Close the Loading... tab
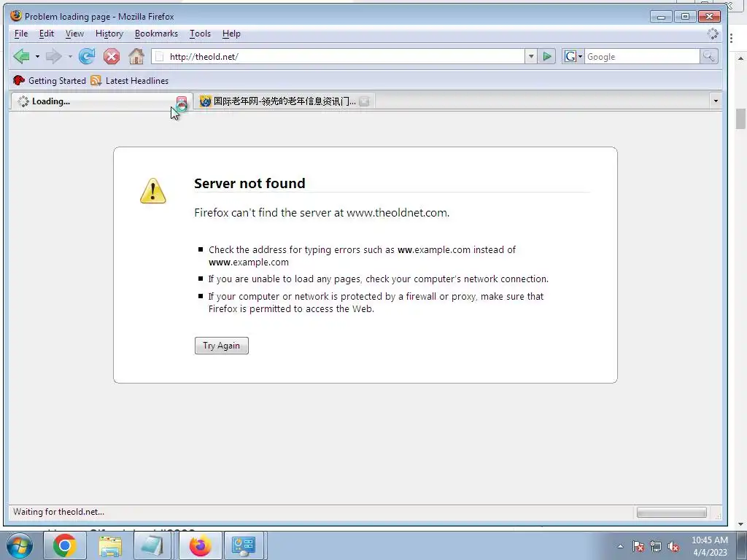 point(182,101)
